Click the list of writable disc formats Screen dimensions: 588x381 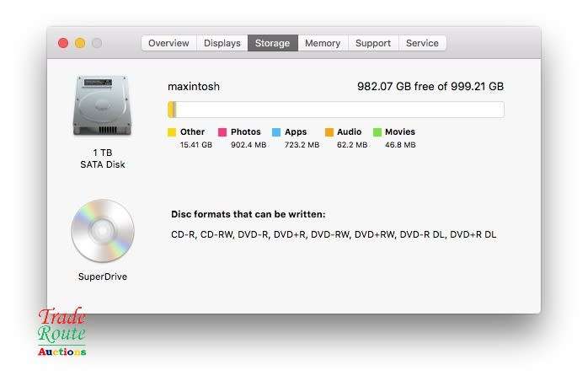(x=334, y=234)
